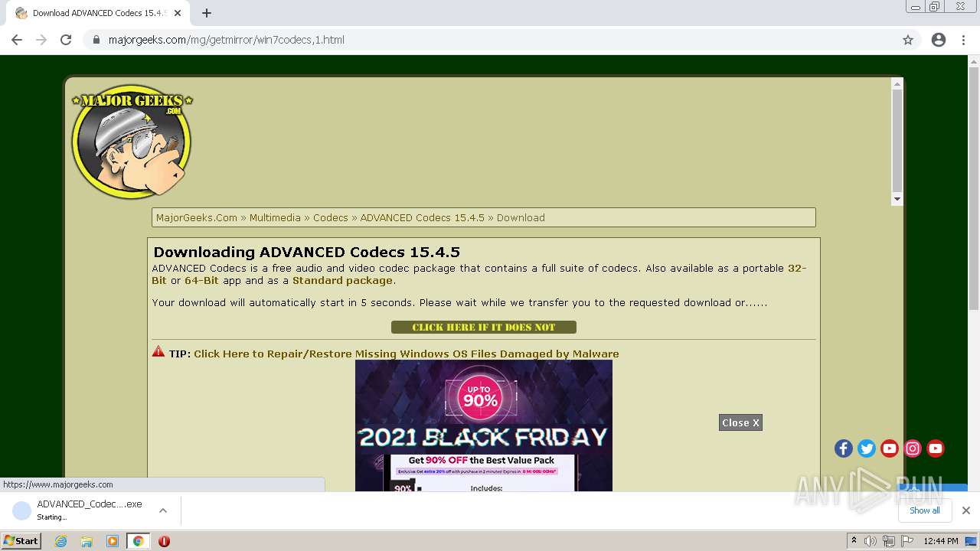Close the ADVANCED Codecs tab

(178, 13)
